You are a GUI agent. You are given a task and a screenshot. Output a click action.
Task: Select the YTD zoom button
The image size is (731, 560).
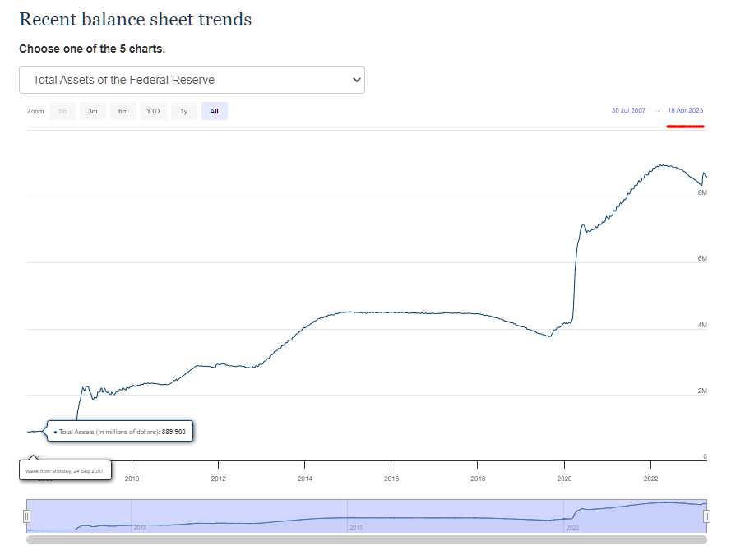[154, 111]
